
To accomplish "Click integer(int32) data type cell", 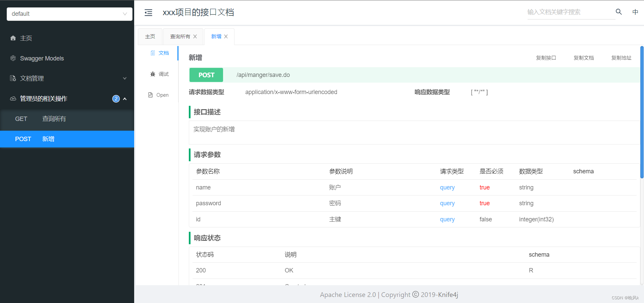I will pyautogui.click(x=536, y=219).
